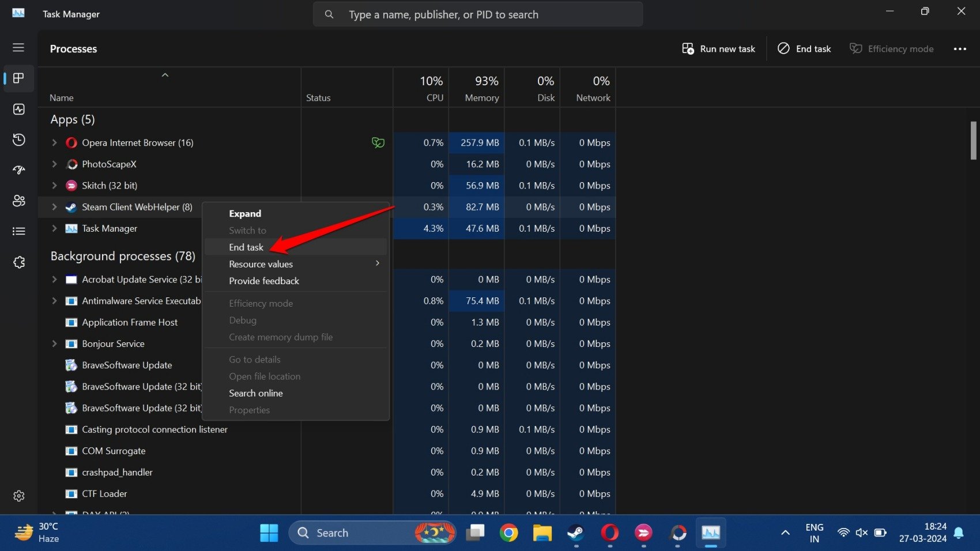
Task: Open App history from sidebar
Action: pos(18,139)
